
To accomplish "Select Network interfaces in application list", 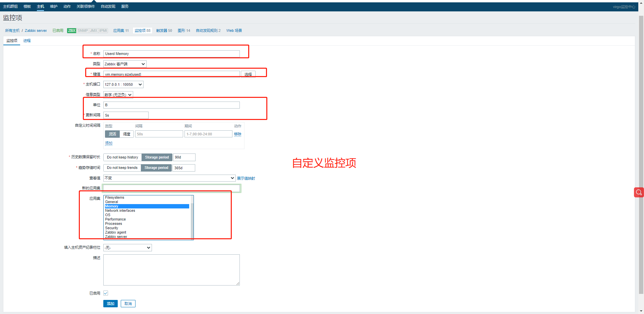I will (x=147, y=211).
